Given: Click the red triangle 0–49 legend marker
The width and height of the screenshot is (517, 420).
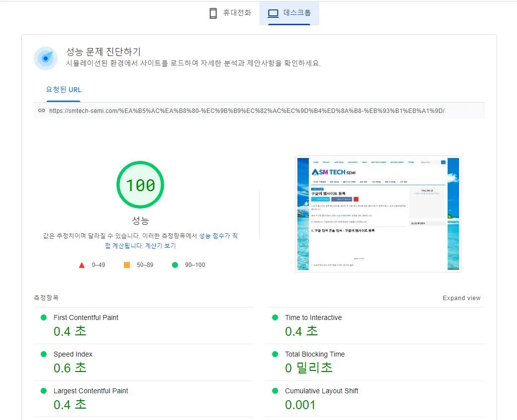Looking at the screenshot, I should click(x=81, y=264).
